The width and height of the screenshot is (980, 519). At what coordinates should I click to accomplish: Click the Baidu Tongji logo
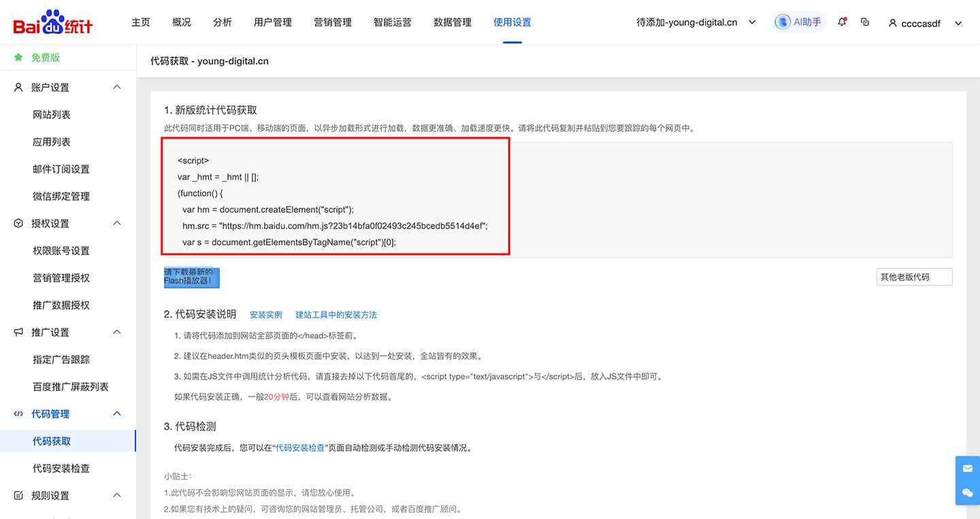pyautogui.click(x=52, y=22)
